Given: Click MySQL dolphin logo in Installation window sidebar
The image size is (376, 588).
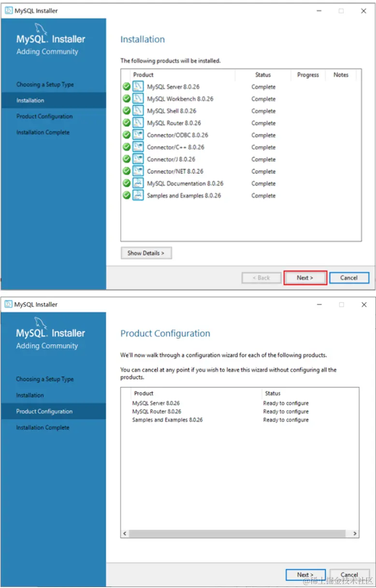Looking at the screenshot, I should [41, 29].
